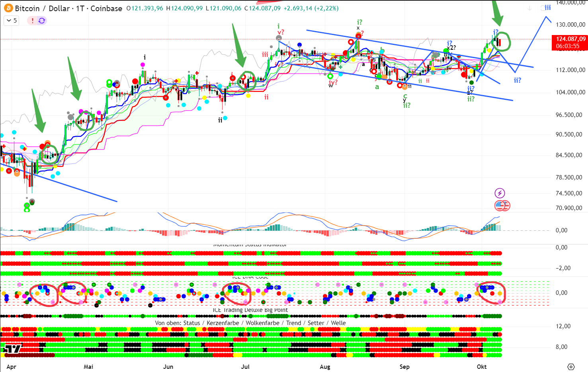The width and height of the screenshot is (588, 372).
Task: Select the current price label 124.087,09
Action: coord(570,39)
